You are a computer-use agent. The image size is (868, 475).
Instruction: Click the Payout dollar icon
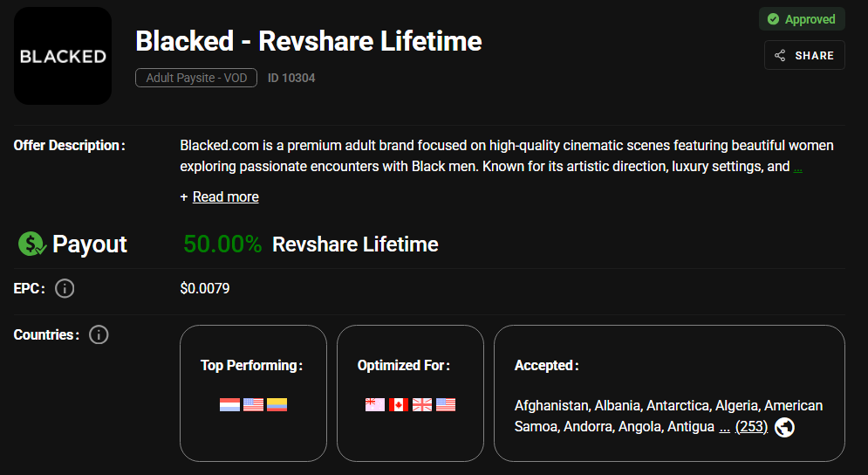tap(31, 244)
